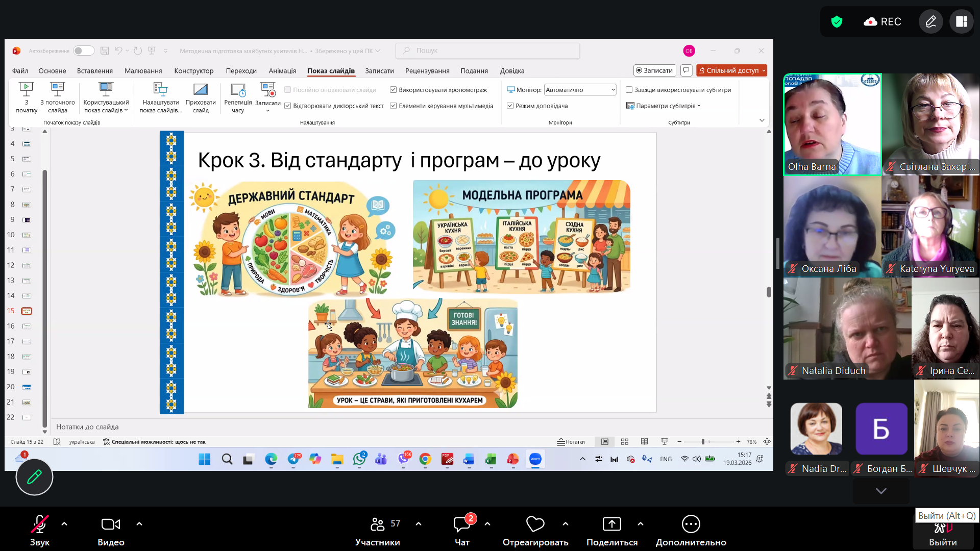
Task: Open Share access dropdown arrow
Action: (764, 70)
